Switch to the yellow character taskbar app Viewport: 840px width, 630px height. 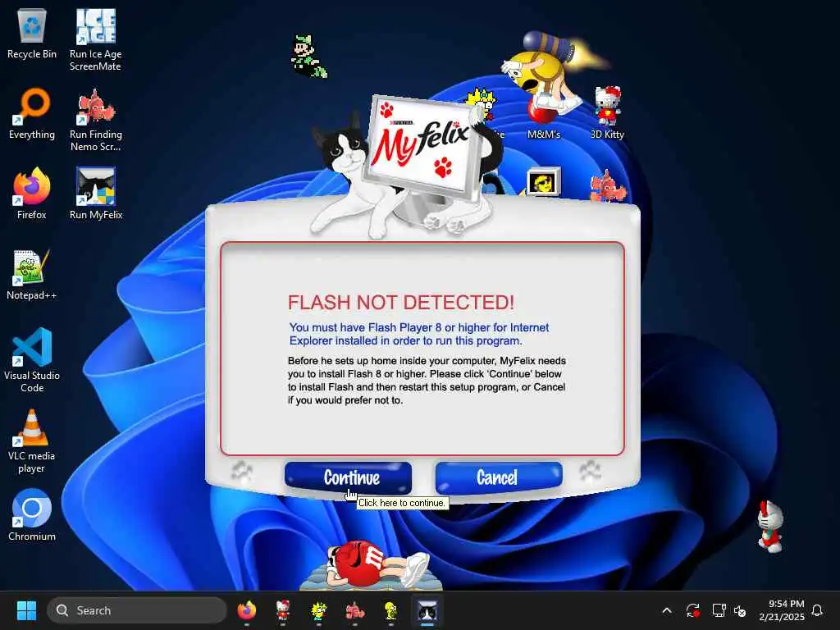[390, 610]
